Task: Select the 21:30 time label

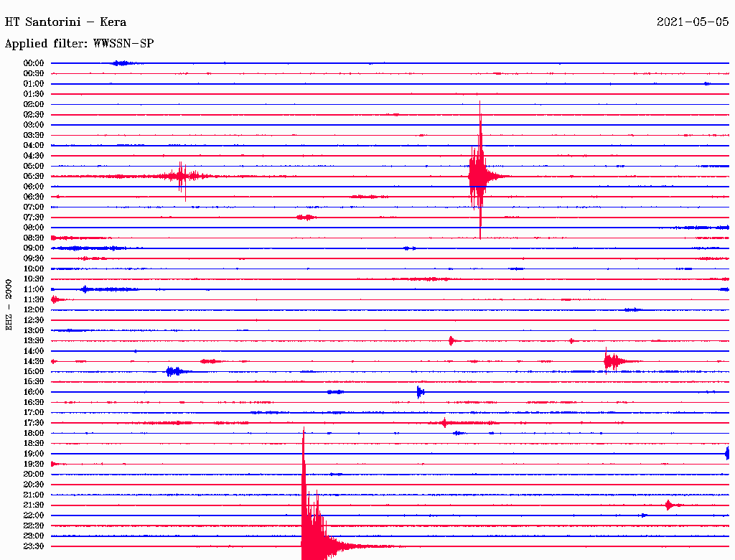Action: pyautogui.click(x=34, y=505)
